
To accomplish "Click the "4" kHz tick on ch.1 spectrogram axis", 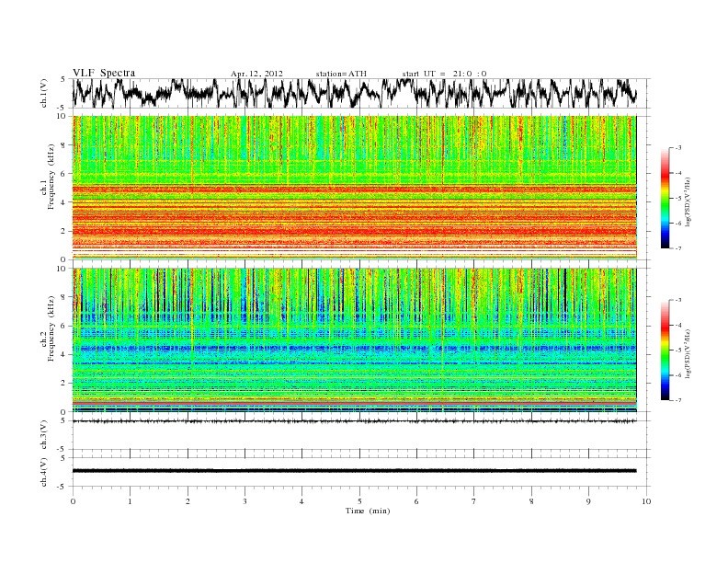I will (63, 202).
